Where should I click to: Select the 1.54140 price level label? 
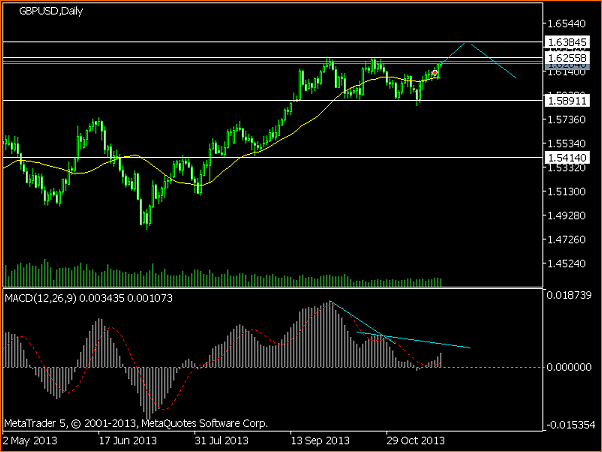pyautogui.click(x=567, y=158)
